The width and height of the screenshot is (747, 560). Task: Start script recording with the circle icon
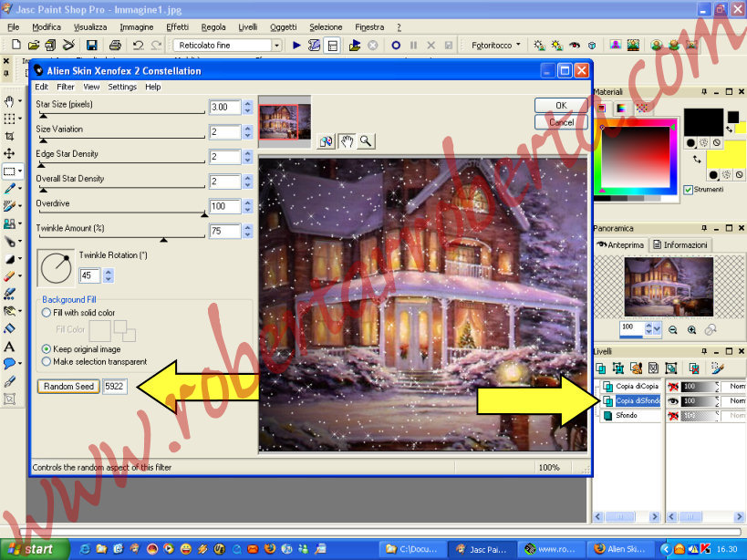[x=396, y=45]
